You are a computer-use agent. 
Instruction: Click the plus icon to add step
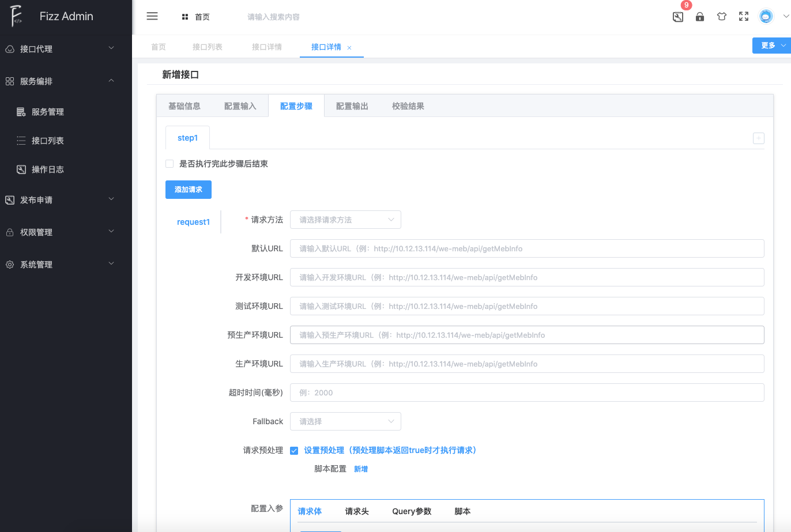[759, 138]
